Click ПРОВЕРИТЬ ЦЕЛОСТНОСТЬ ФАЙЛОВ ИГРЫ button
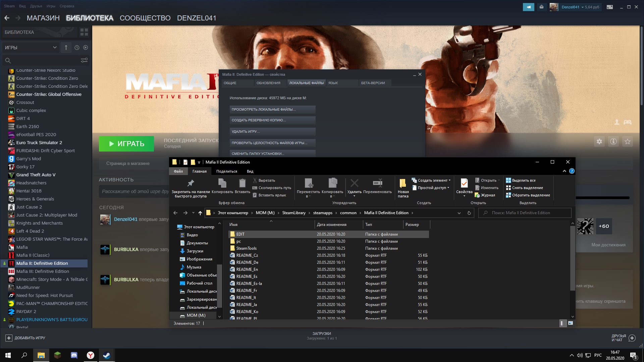The width and height of the screenshot is (644, 362). [x=272, y=143]
